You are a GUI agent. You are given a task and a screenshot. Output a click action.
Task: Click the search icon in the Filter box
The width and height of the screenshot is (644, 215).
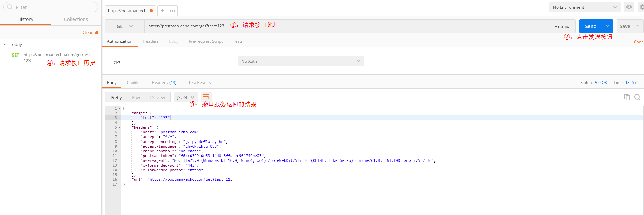10,7
